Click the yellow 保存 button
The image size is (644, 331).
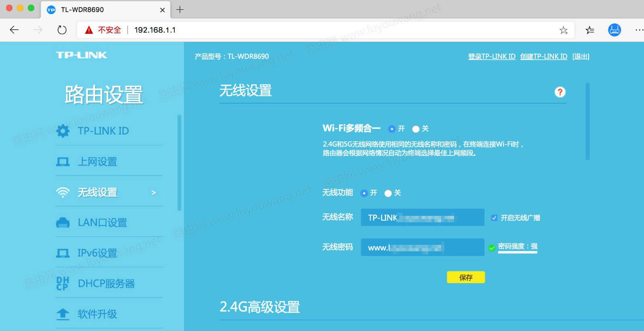[466, 277]
